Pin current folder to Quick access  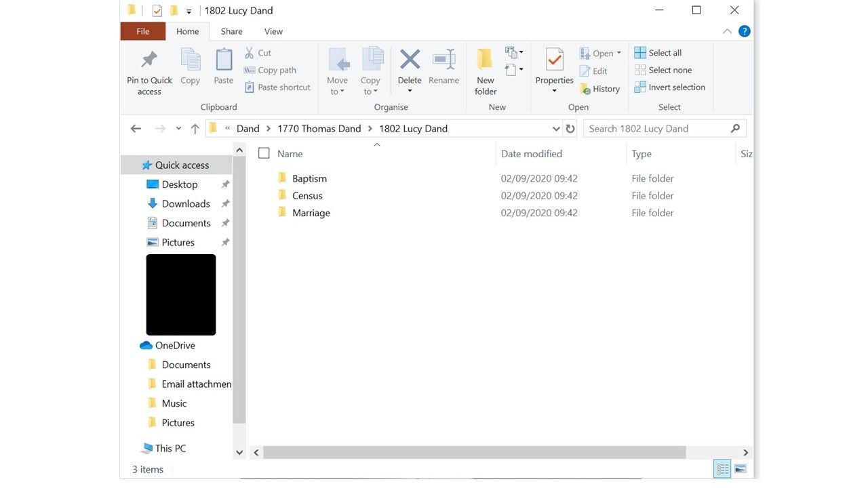[x=149, y=70]
